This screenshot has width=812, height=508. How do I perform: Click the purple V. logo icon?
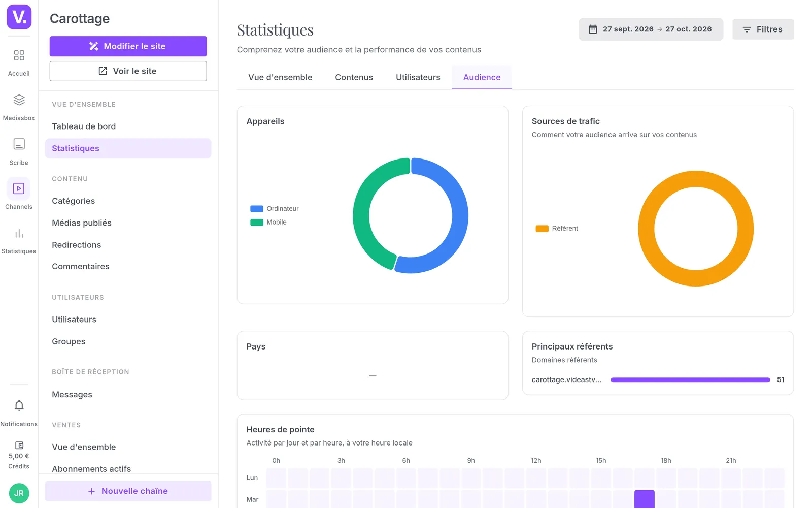tap(19, 17)
